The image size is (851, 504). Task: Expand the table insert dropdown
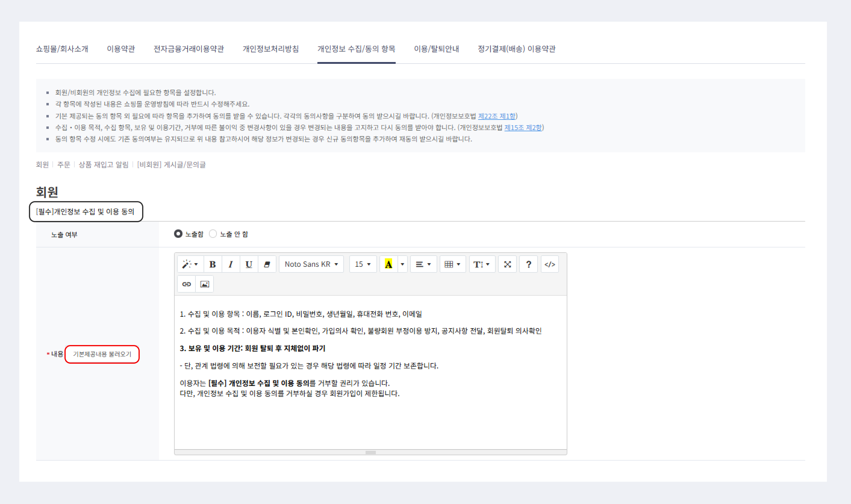pyautogui.click(x=452, y=264)
